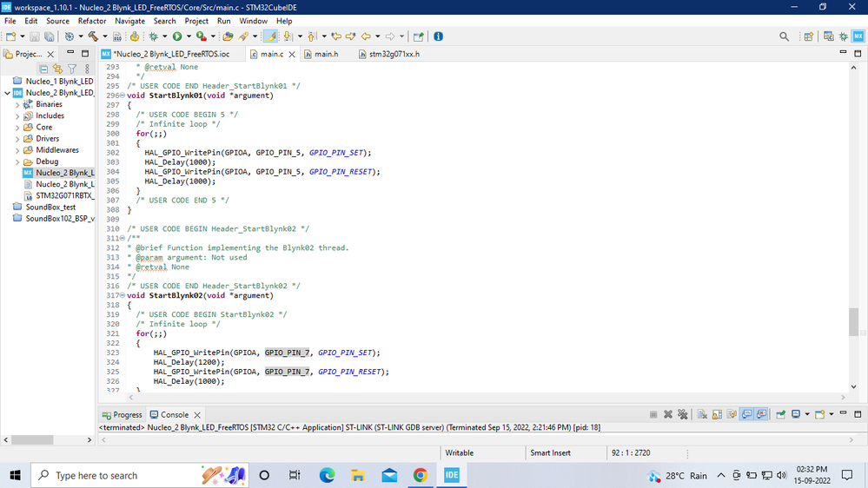Open the Project menu
This screenshot has height=488, width=868.
click(196, 21)
